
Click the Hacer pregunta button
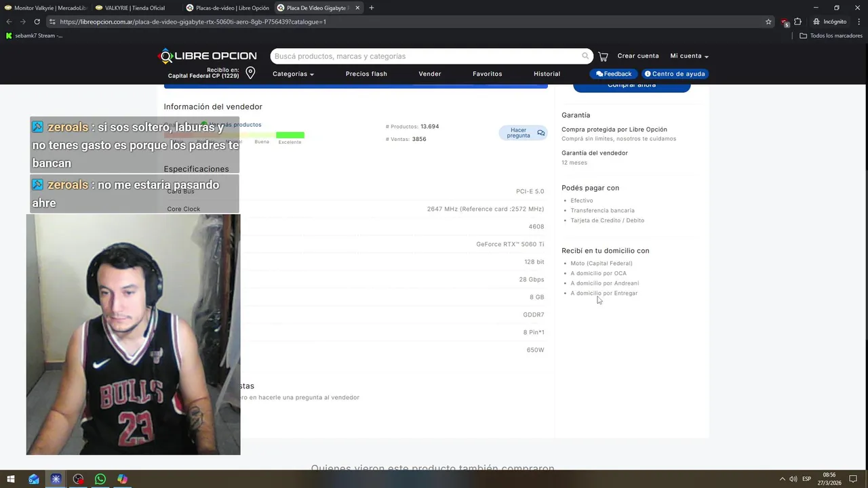[523, 133]
